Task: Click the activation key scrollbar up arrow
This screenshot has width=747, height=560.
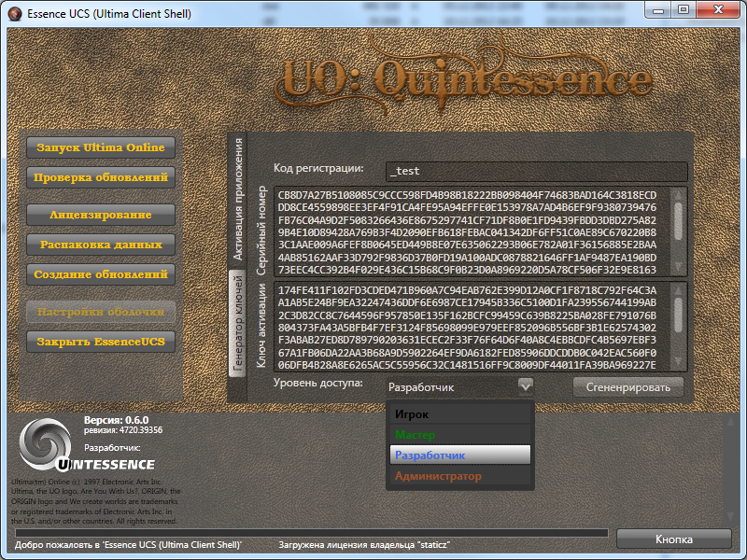Action: [x=679, y=289]
